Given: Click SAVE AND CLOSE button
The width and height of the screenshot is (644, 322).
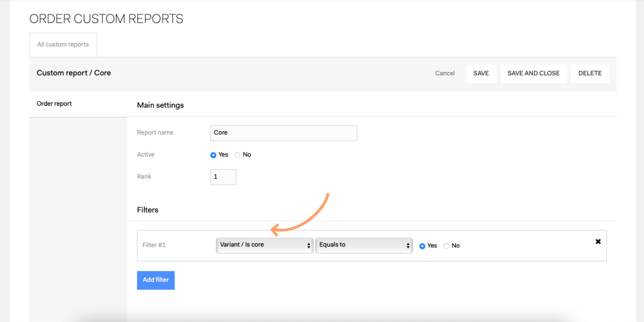Looking at the screenshot, I should (533, 74).
